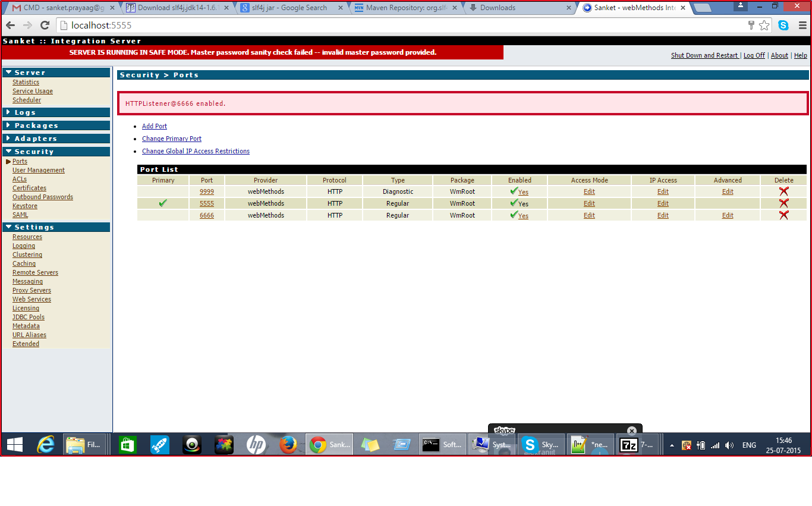The width and height of the screenshot is (812, 506).
Task: Open Statistics under Server
Action: [x=26, y=82]
